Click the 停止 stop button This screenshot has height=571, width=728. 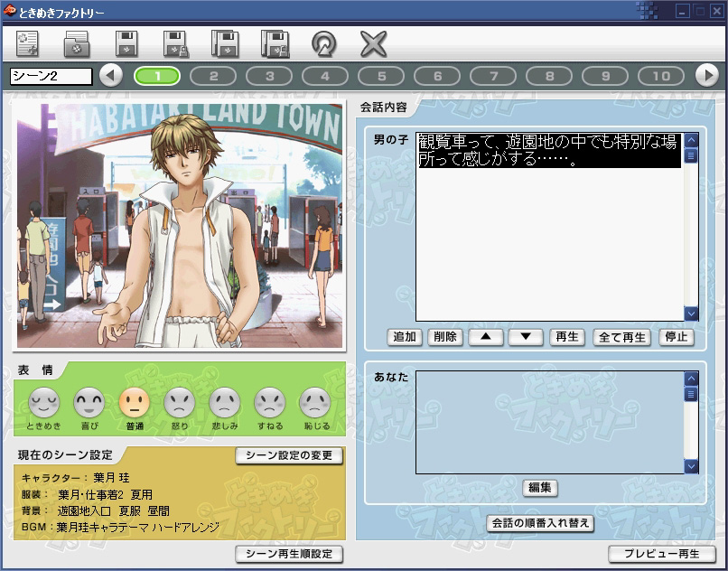click(x=677, y=337)
